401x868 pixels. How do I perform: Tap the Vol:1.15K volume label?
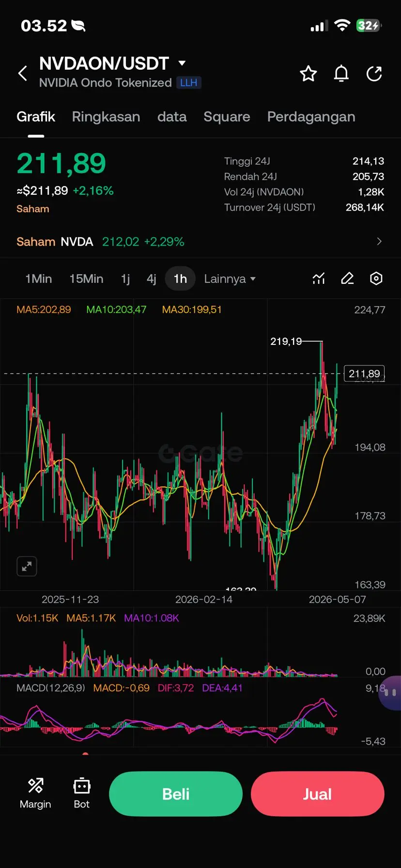pyautogui.click(x=37, y=618)
